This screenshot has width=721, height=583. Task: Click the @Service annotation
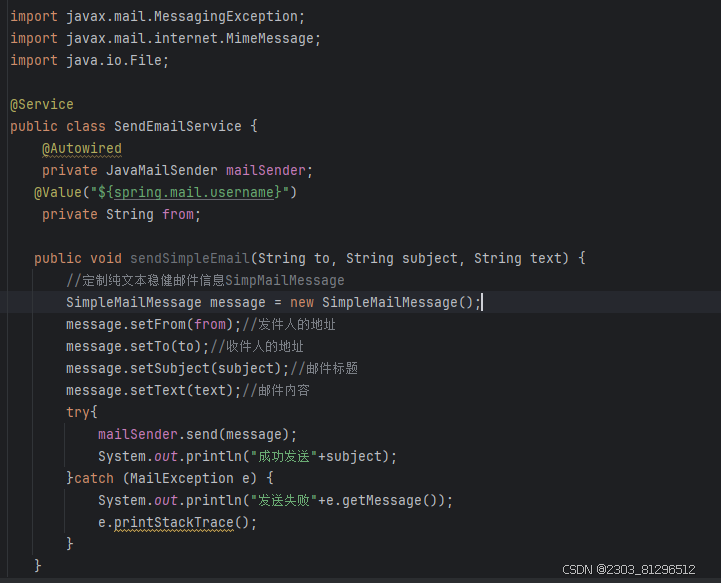point(42,105)
